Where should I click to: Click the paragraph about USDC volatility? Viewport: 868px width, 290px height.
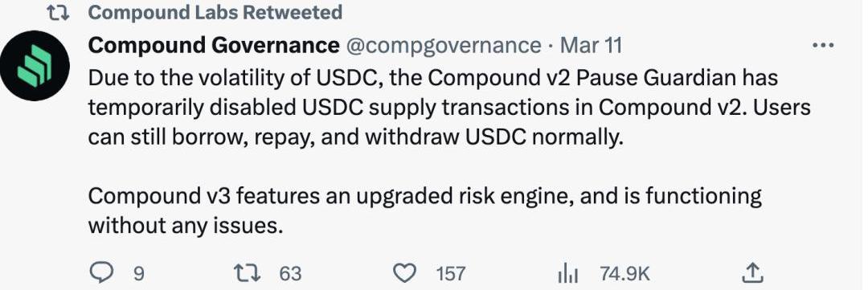449,108
